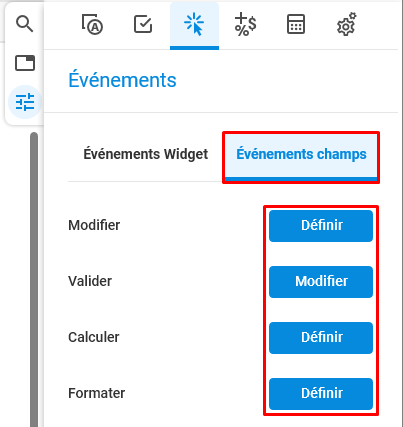Open the number format percent-dollar icon
The height and width of the screenshot is (427, 403).
(x=245, y=24)
